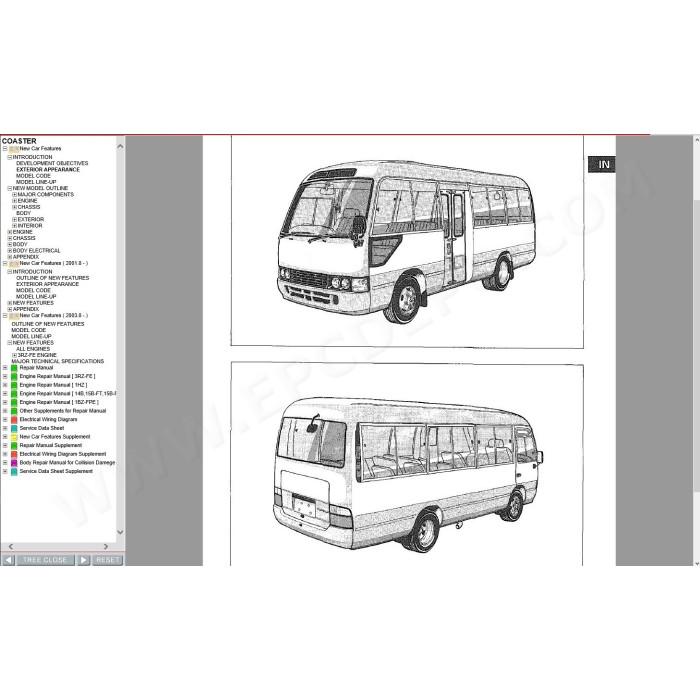Open Service Data Sheet Supplement entry

point(56,471)
